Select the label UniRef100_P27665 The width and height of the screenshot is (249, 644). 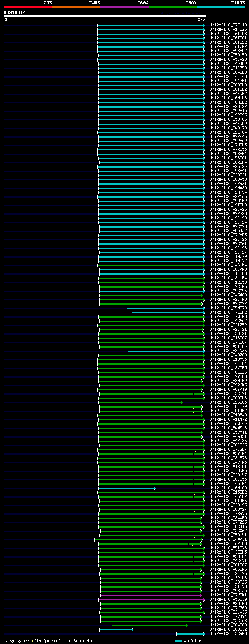(x=228, y=196)
